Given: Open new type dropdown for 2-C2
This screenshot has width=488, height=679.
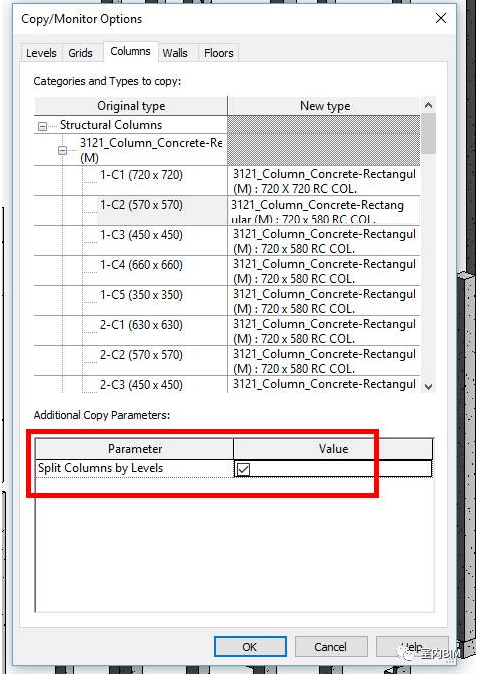Looking at the screenshot, I should click(324, 361).
